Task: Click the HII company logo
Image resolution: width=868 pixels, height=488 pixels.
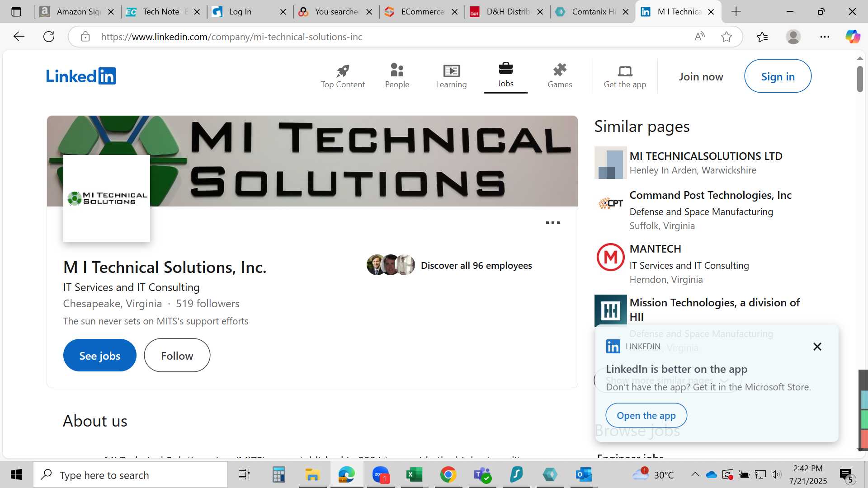Action: click(610, 310)
